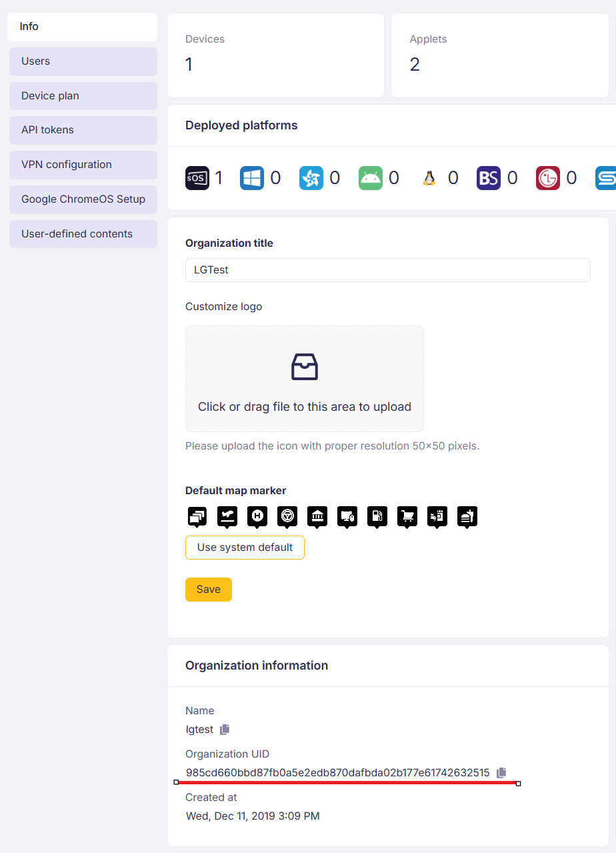Viewport: 616px width, 853px height.
Task: Copy the Organization UID value
Action: click(x=501, y=772)
